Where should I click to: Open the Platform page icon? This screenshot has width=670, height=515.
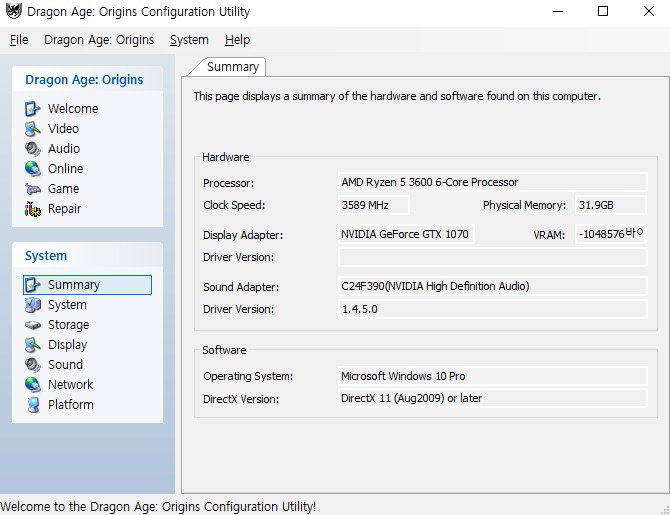point(33,405)
